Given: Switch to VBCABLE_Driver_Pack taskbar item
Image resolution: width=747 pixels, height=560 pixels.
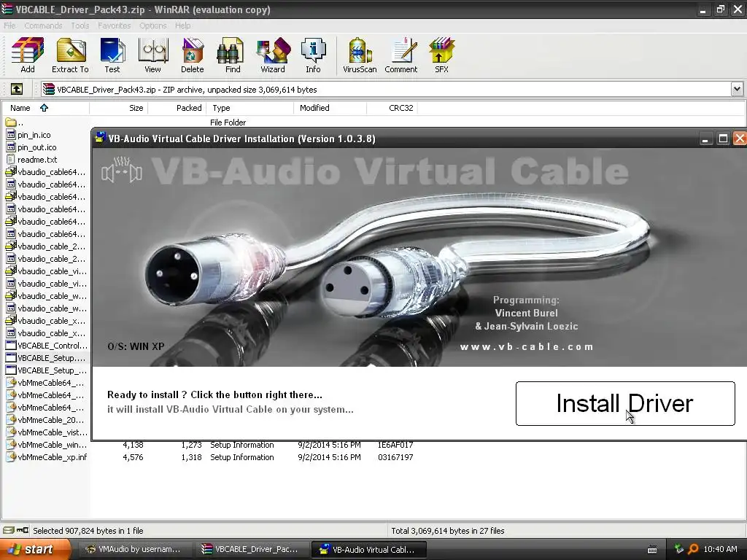Looking at the screenshot, I should pyautogui.click(x=251, y=549).
